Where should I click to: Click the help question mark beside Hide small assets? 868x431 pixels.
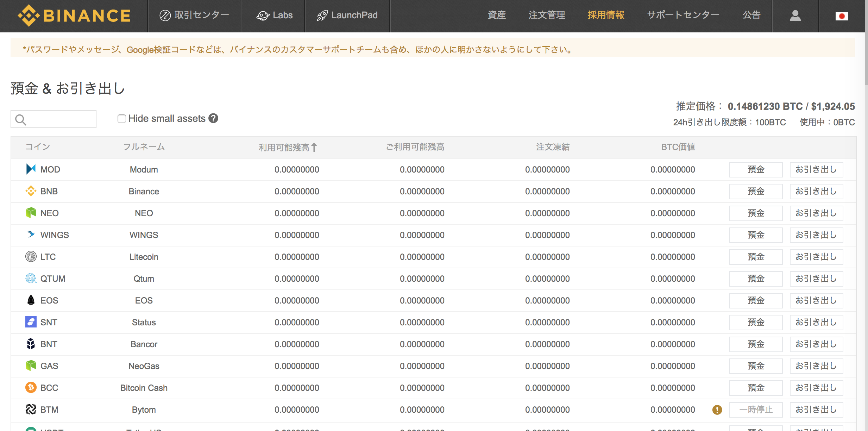tap(213, 118)
